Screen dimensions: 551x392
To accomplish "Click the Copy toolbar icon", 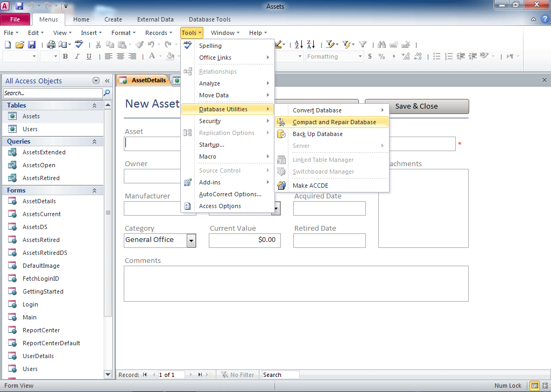I will pos(110,45).
